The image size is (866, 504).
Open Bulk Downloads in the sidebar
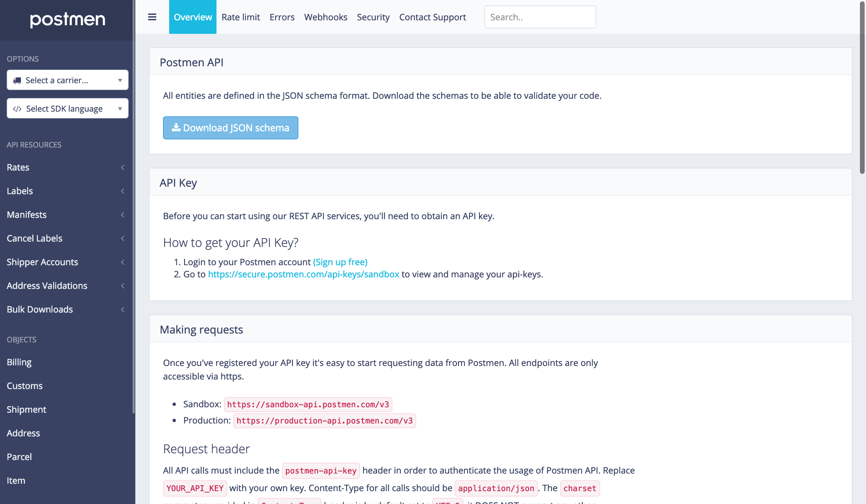tap(40, 310)
